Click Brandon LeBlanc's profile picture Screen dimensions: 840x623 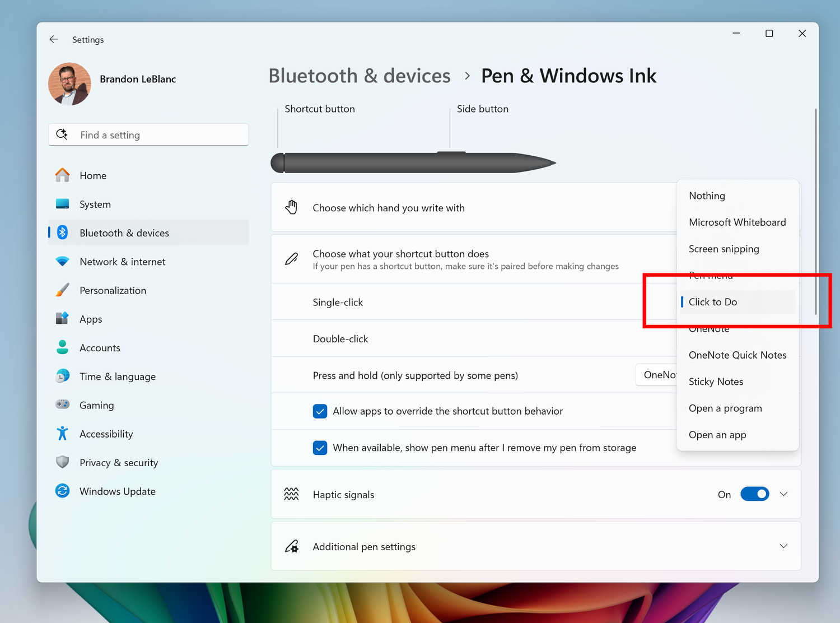pyautogui.click(x=69, y=83)
